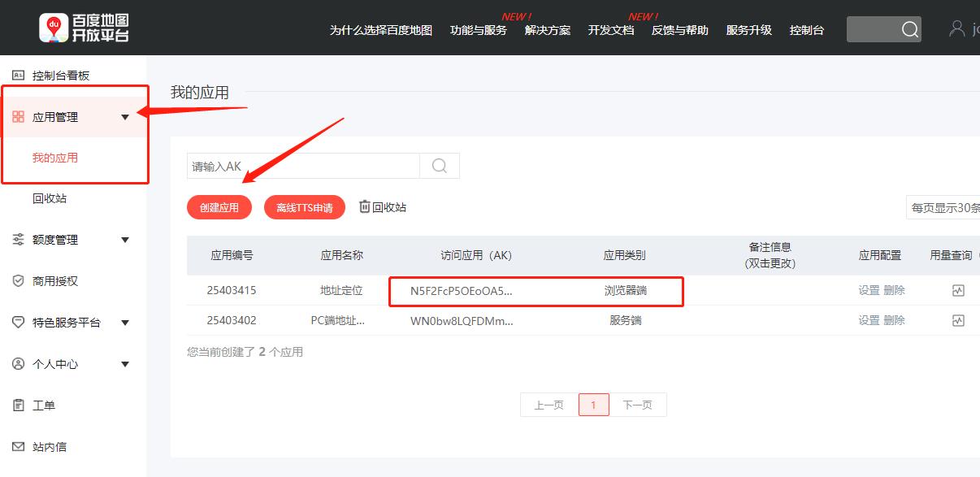The width and height of the screenshot is (980, 477).
Task: Collapse the 应用管理 sidebar section
Action: point(124,116)
